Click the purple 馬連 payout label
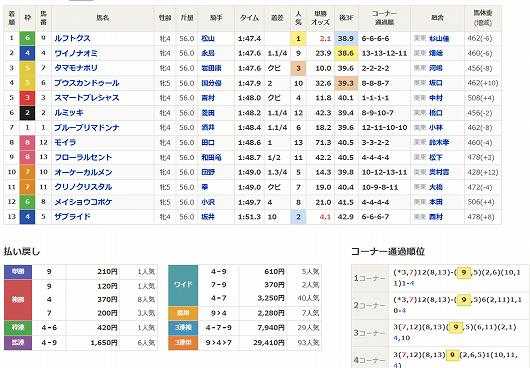Viewport: 530px width, 368px height. click(x=18, y=342)
